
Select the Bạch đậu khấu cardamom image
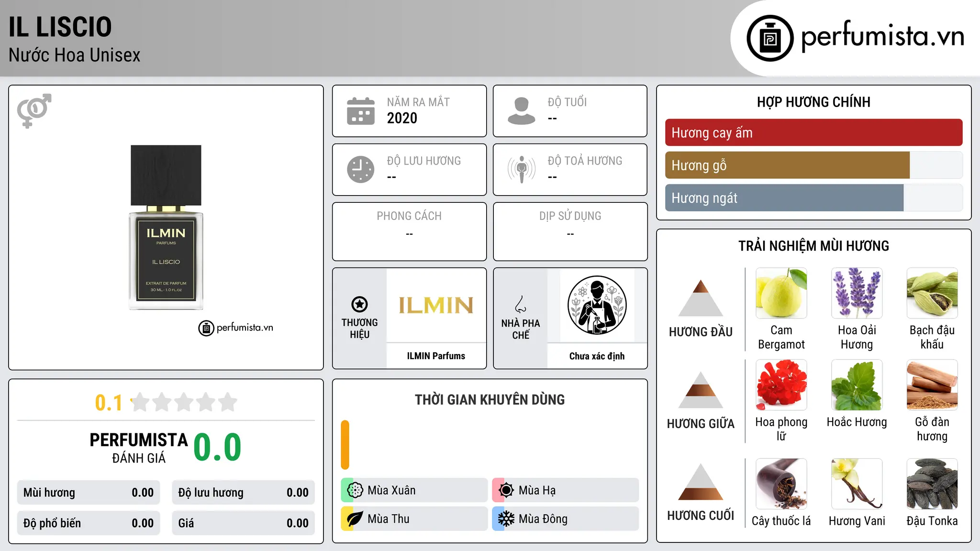pyautogui.click(x=932, y=293)
